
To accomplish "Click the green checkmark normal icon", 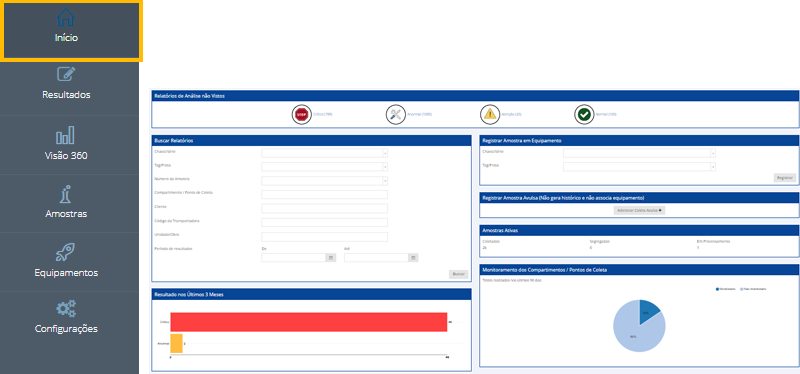I will tap(584, 114).
